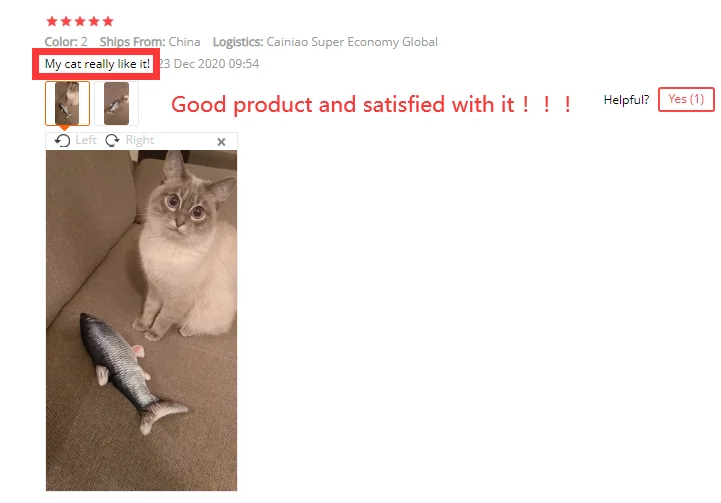This screenshot has width=721, height=503.
Task: Mark review helpful with Yes (1)
Action: click(x=686, y=99)
